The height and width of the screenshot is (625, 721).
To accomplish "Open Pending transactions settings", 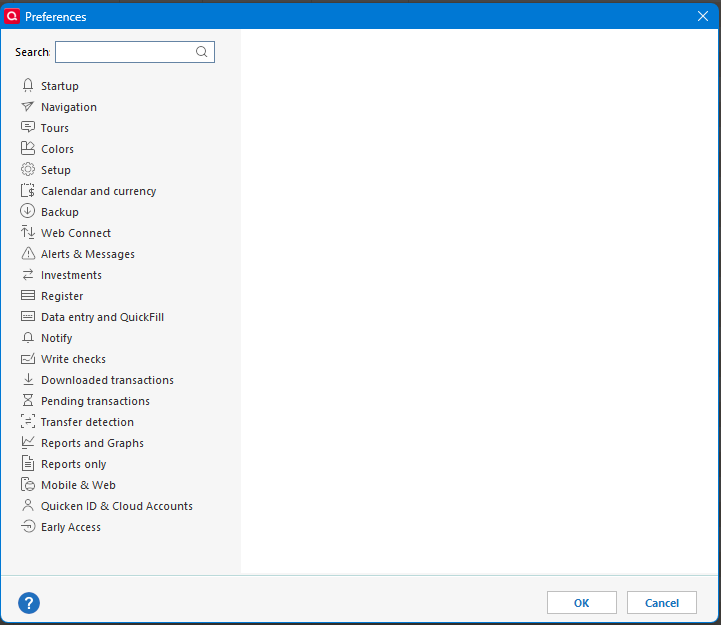I will 95,401.
